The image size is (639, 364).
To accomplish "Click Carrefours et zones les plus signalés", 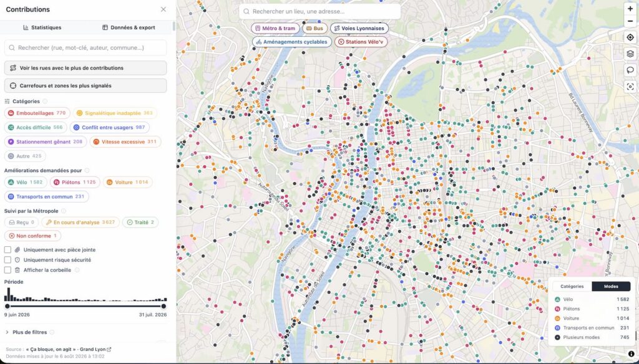I will point(85,86).
